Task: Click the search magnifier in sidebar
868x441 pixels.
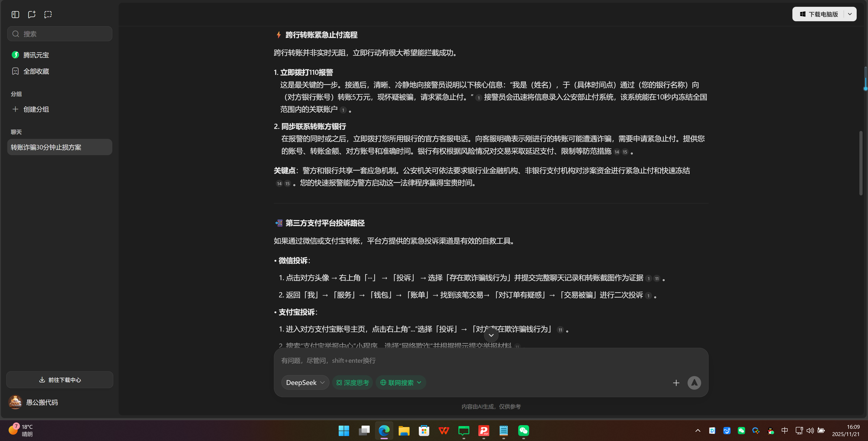Action: (15, 34)
